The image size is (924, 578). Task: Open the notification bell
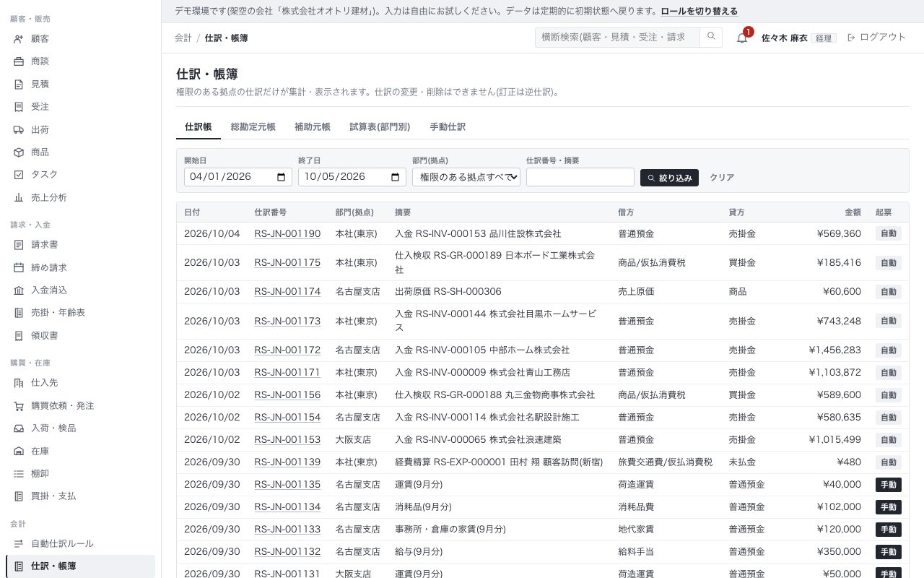[742, 38]
